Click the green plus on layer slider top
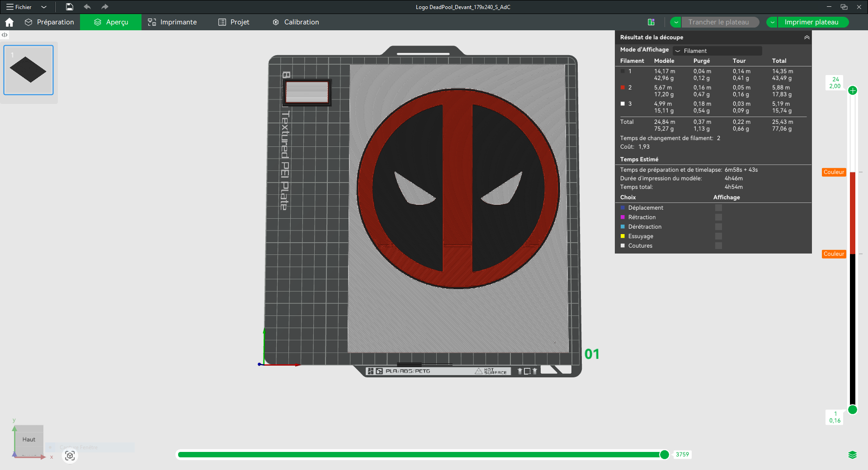Image resolution: width=868 pixels, height=470 pixels. [x=853, y=90]
